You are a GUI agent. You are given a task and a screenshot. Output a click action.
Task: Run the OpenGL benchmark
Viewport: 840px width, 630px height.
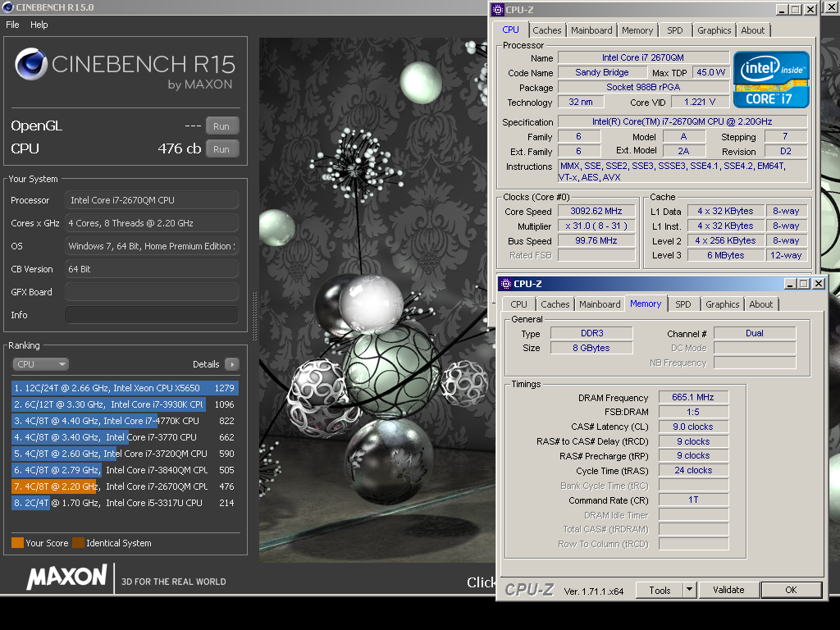pos(221,126)
